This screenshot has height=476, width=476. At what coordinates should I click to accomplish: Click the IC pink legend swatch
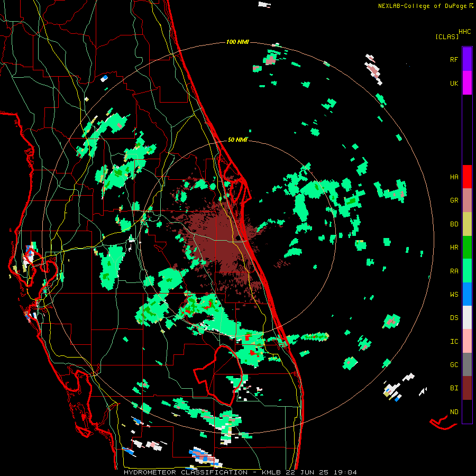pos(467,341)
